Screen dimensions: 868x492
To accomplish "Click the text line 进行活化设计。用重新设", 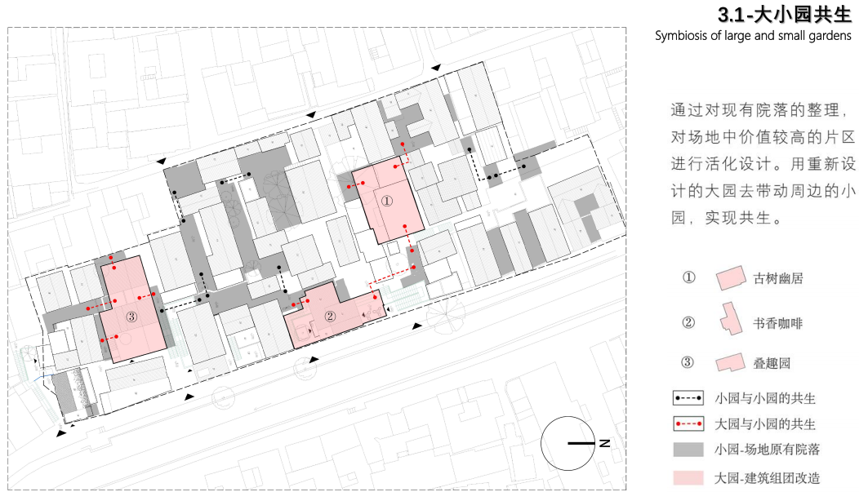I will [763, 164].
